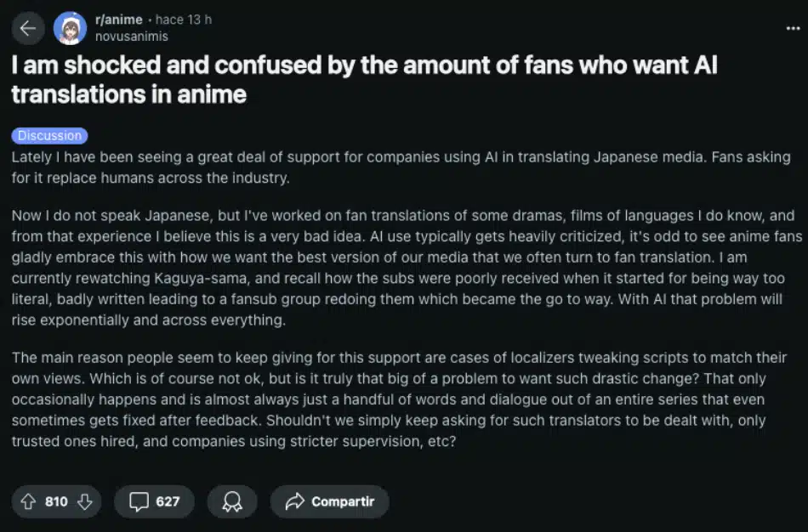Click the paragraph starting "The main reason"

tap(400, 399)
